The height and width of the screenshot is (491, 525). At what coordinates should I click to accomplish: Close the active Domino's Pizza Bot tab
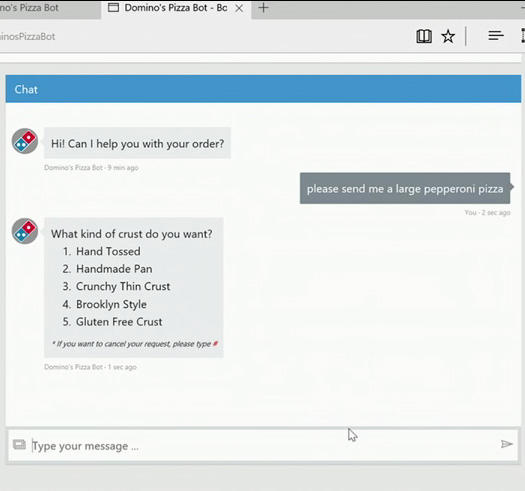[x=239, y=8]
